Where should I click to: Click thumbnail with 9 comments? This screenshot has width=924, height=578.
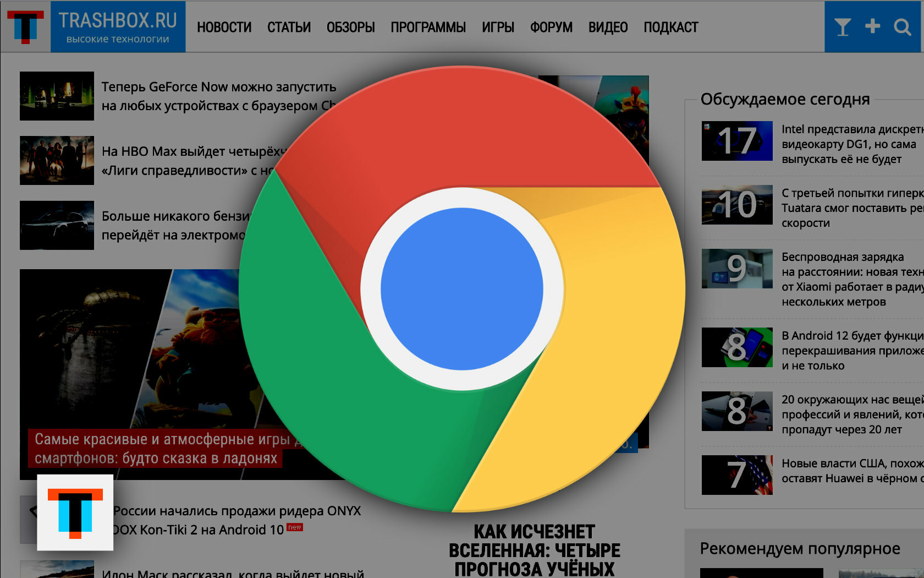(x=737, y=269)
